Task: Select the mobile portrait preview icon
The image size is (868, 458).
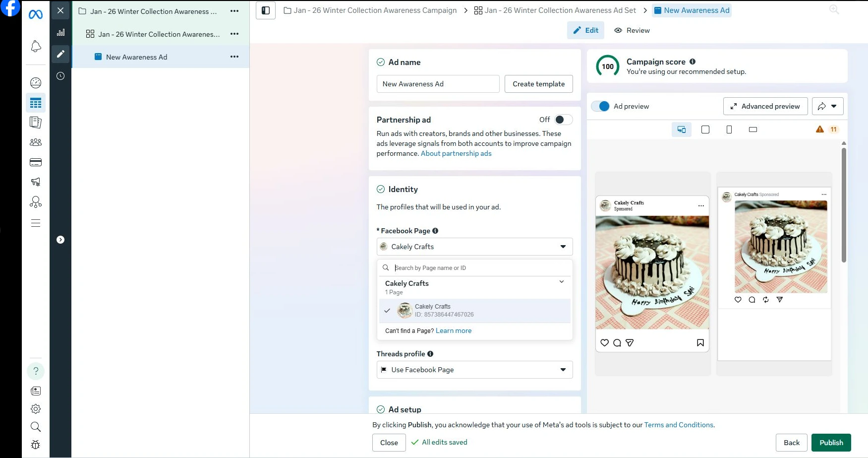Action: tap(729, 130)
